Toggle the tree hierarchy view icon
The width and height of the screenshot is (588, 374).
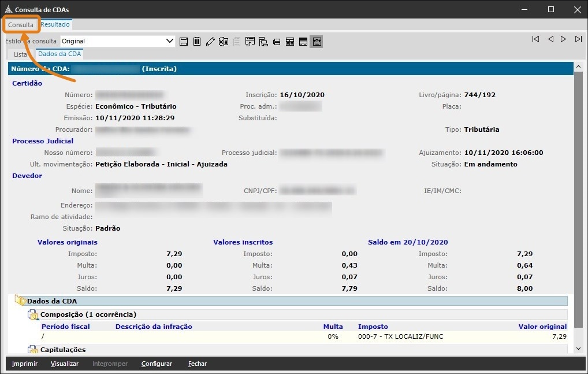tap(263, 42)
